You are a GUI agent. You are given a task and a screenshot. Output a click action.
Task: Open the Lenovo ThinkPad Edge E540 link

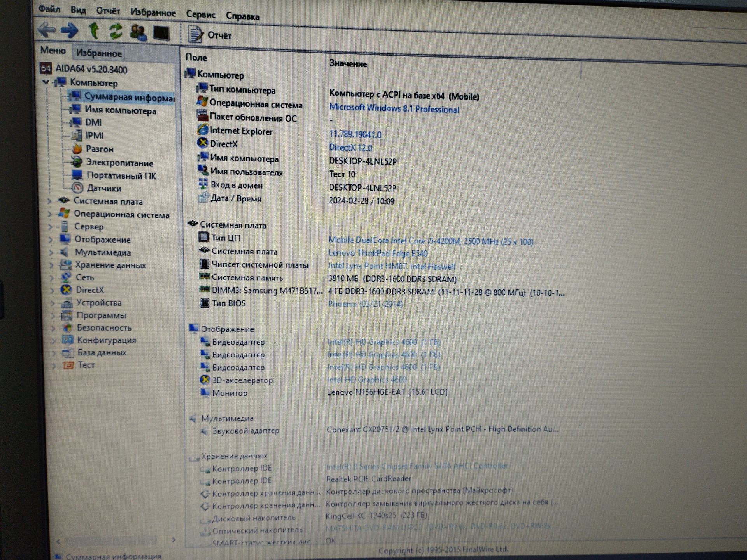pyautogui.click(x=378, y=253)
